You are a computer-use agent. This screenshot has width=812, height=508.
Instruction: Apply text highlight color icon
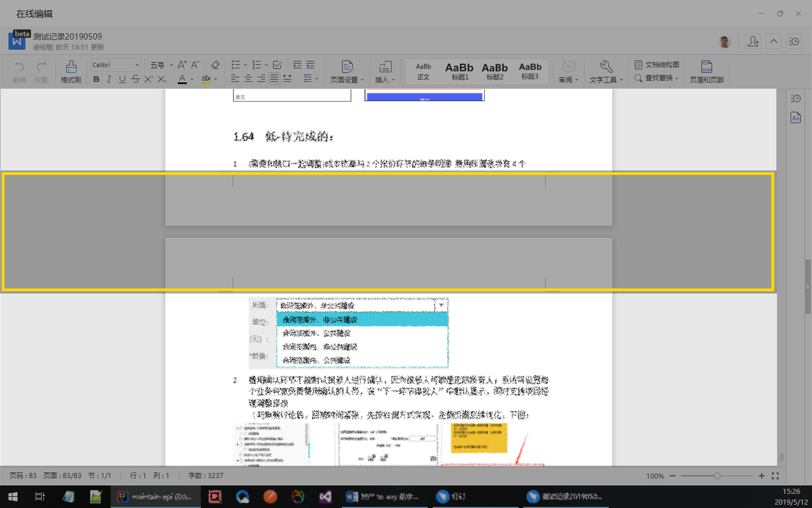tap(206, 79)
